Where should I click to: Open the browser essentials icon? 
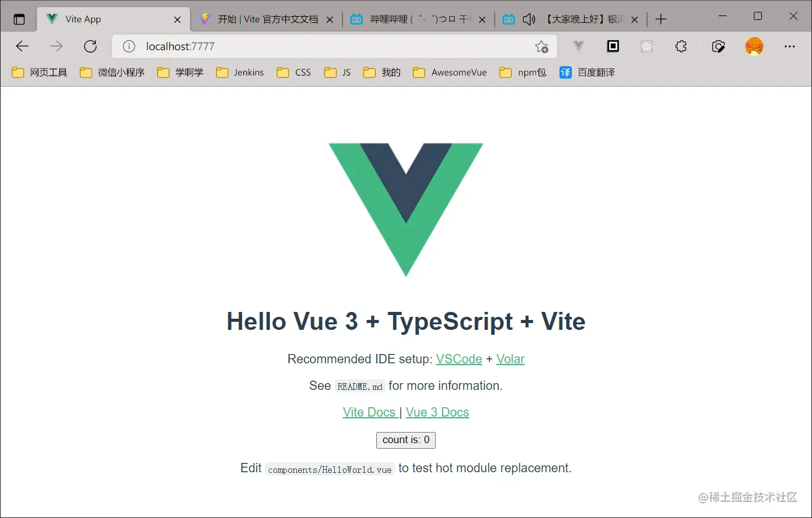coord(718,46)
